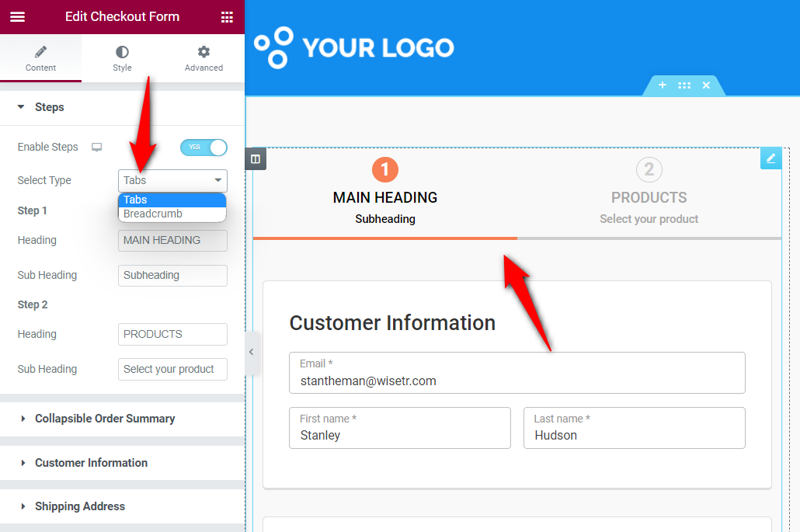Click the step number 1 circle
This screenshot has width=800, height=532.
(384, 169)
